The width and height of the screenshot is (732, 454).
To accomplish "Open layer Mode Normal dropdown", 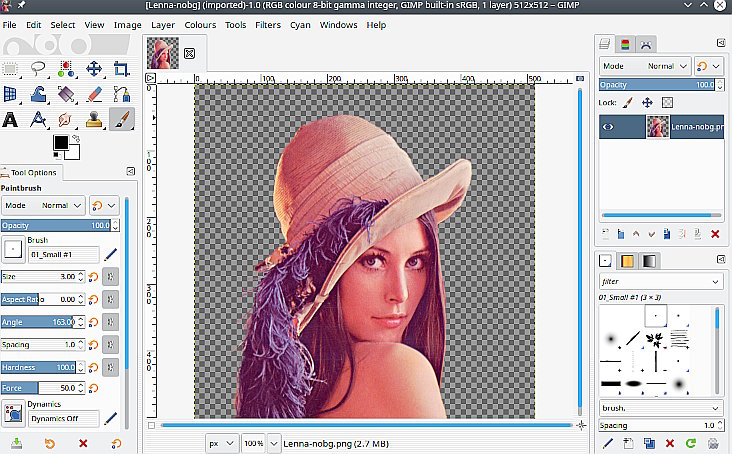I will pyautogui.click(x=645, y=66).
